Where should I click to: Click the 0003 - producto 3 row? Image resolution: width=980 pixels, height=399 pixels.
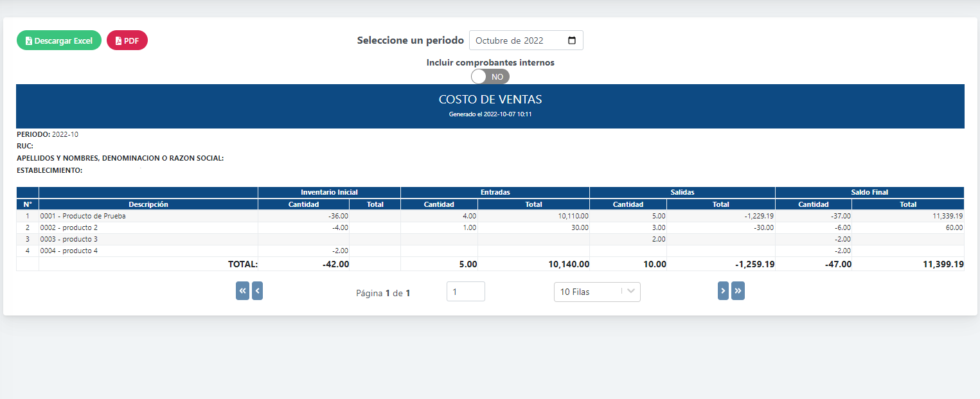pos(69,239)
